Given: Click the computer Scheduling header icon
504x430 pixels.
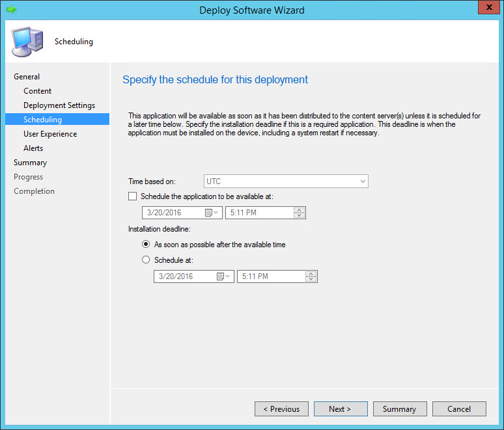Looking at the screenshot, I should [x=26, y=42].
